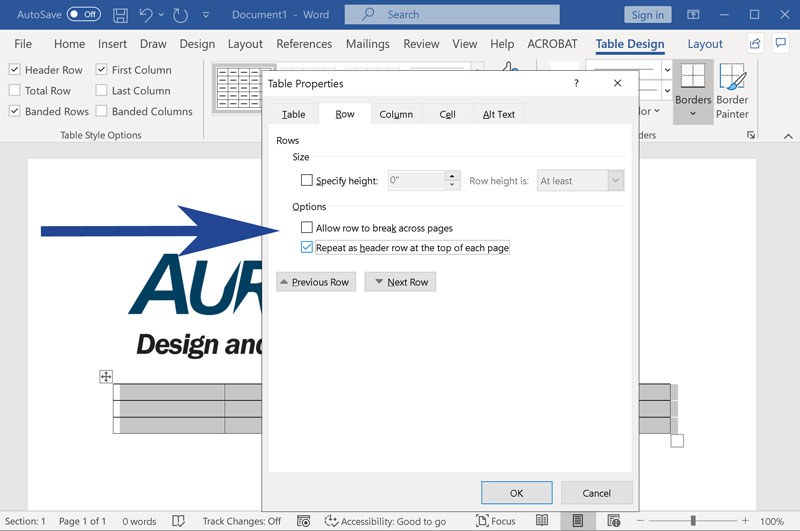
Task: Go to Next Row
Action: coord(400,282)
